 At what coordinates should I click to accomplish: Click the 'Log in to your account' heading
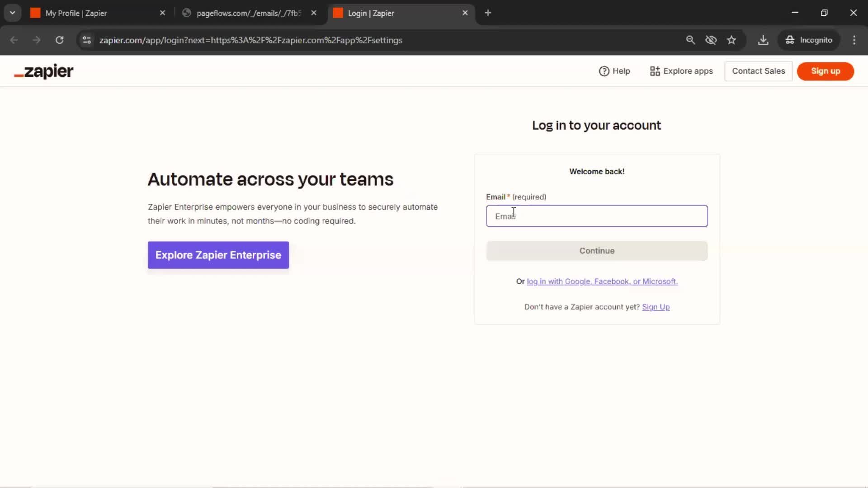click(x=596, y=125)
